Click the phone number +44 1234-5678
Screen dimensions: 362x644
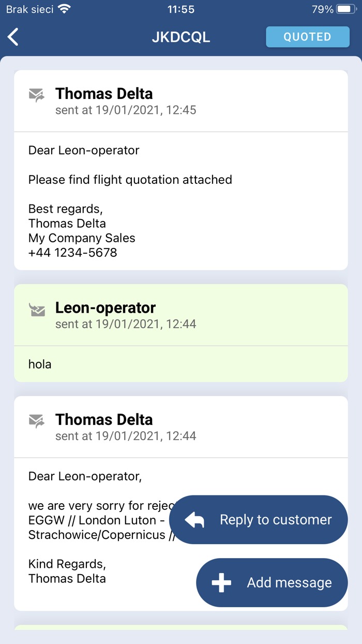click(x=70, y=252)
